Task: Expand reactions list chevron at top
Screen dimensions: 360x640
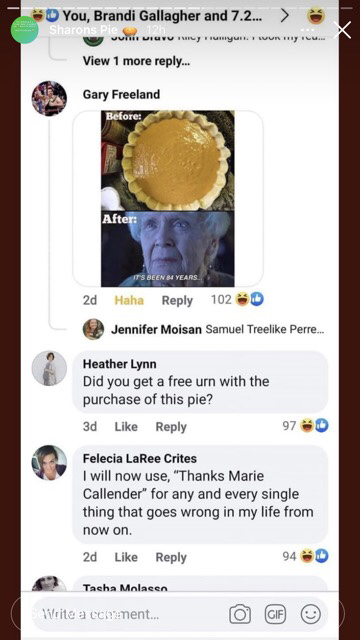Action: point(285,16)
